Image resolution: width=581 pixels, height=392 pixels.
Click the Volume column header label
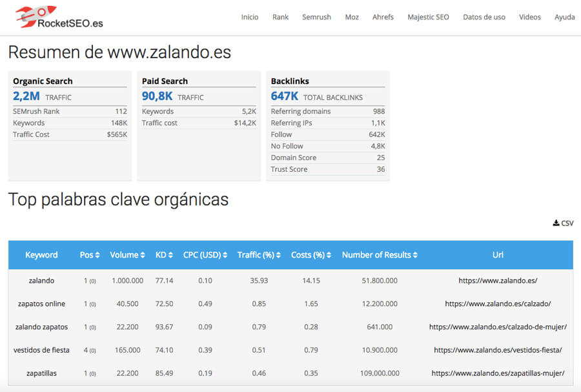click(x=124, y=255)
